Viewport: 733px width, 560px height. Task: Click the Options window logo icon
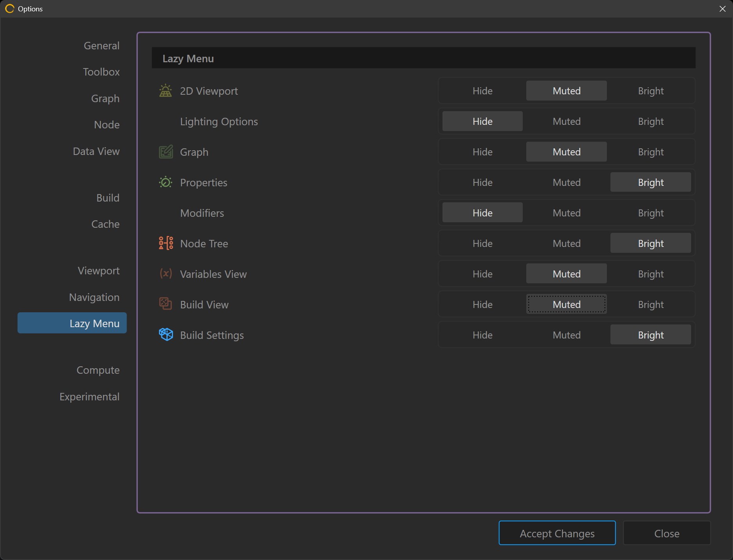[9, 9]
